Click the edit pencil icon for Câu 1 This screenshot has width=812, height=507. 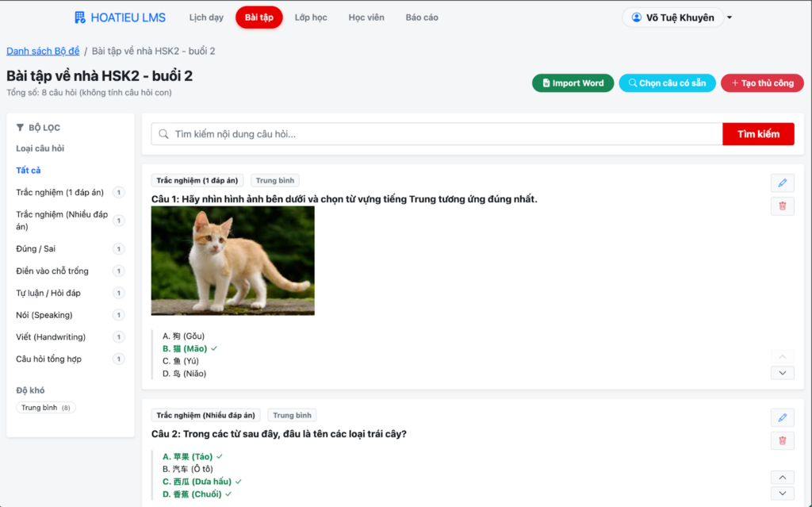782,183
